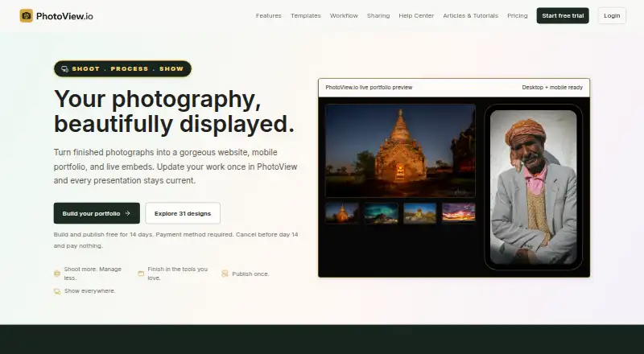Image resolution: width=644 pixels, height=354 pixels.
Task: Click the mobile portrait of the man in turban
Action: [534, 187]
